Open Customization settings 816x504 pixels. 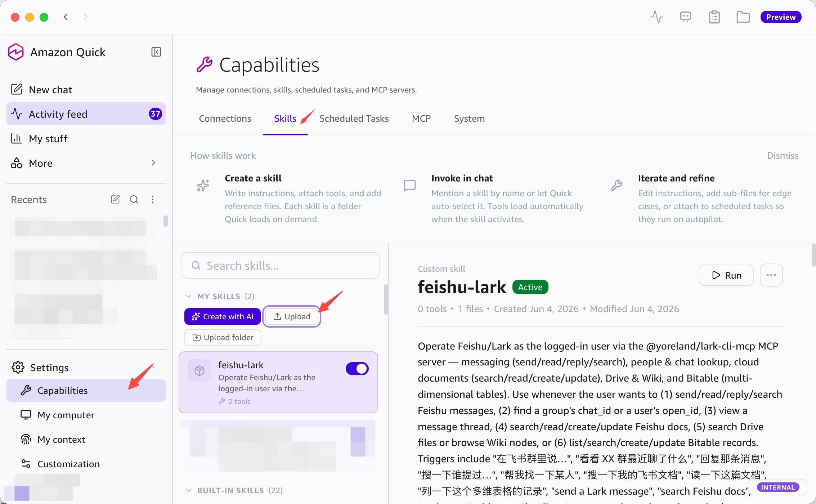point(86,464)
